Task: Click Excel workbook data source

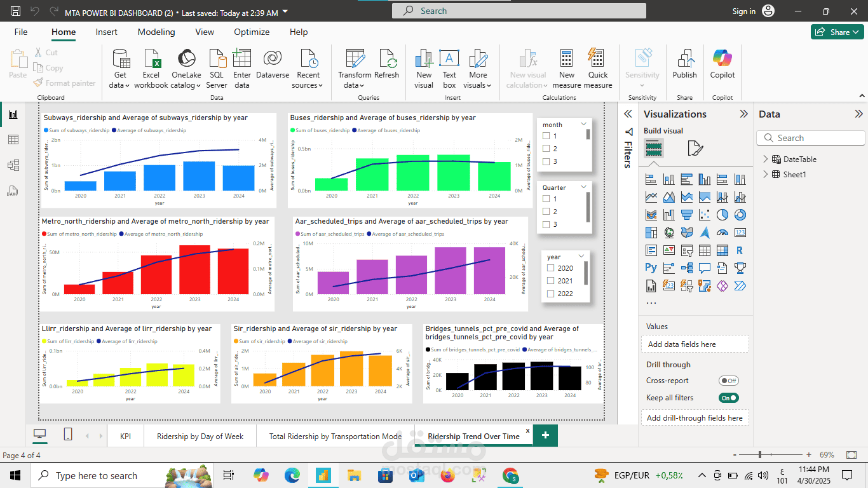Action: [151, 69]
